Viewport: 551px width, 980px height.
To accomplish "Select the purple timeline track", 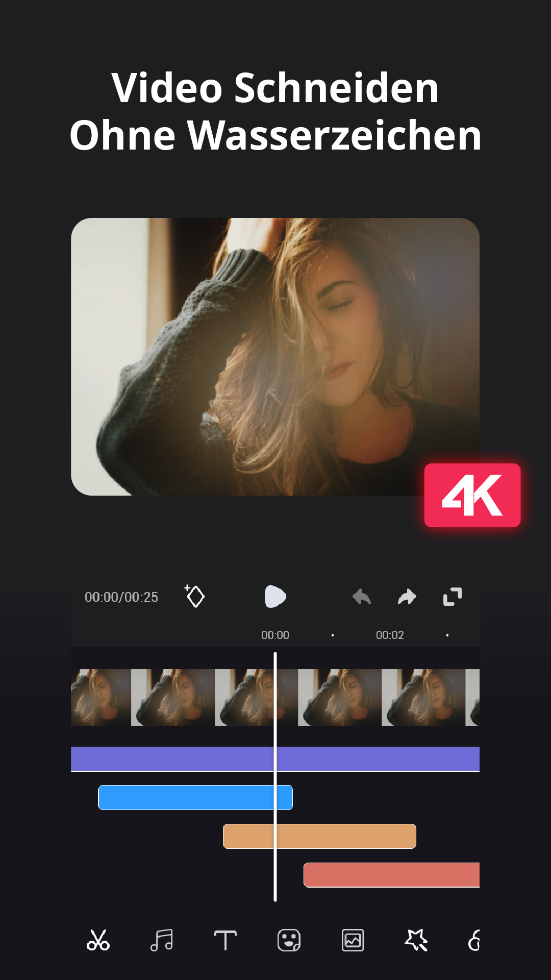I will [275, 759].
